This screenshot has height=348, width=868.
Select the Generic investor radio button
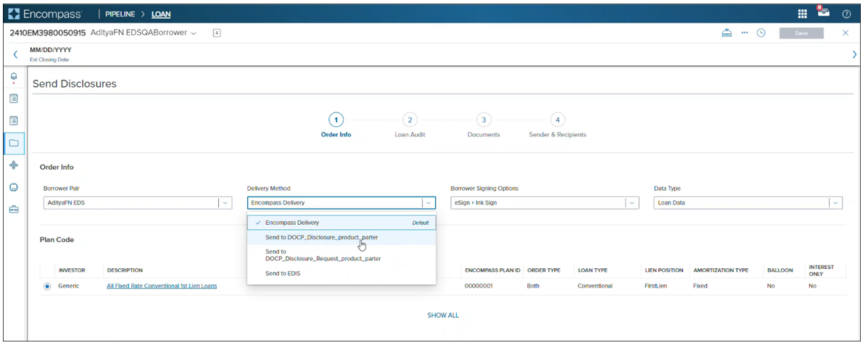point(47,286)
